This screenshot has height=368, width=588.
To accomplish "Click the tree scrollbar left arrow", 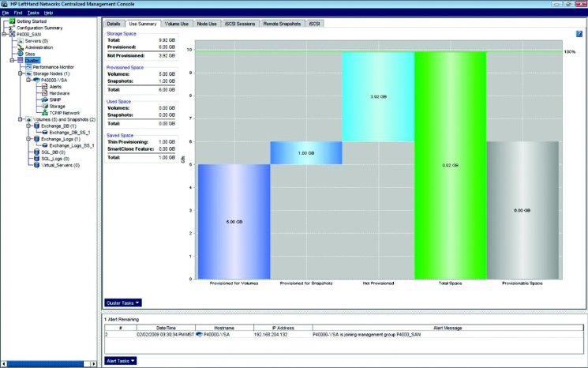I will [x=4, y=364].
